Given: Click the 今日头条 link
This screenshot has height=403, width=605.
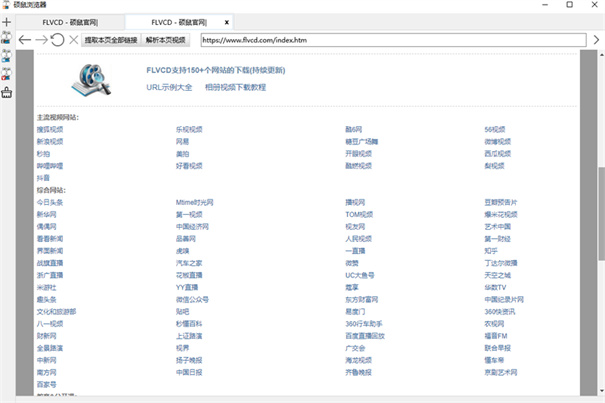Looking at the screenshot, I should tap(50, 202).
